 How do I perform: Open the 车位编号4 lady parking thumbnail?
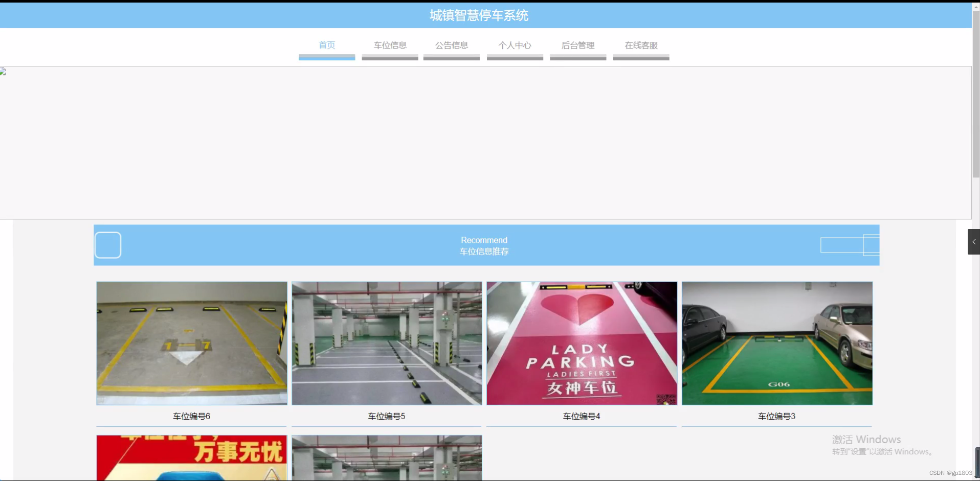582,343
